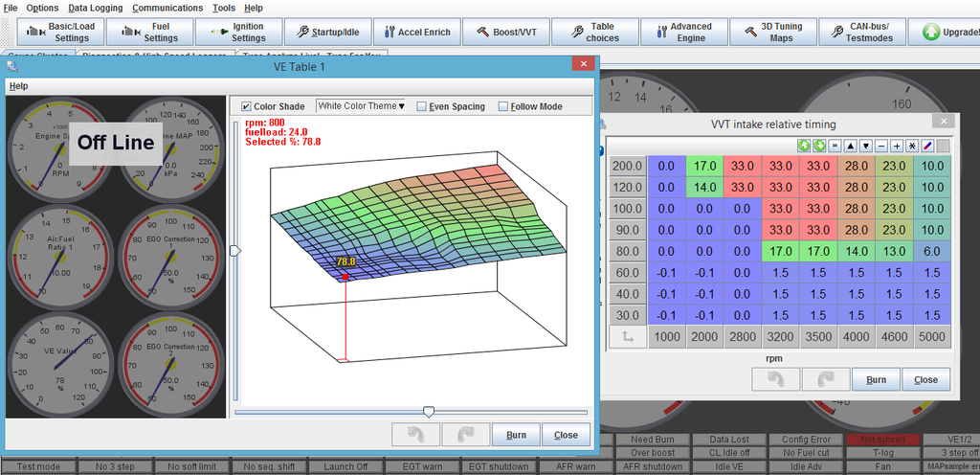Click the asterisk multiply icon in VVT toolbar
Image resolution: width=980 pixels, height=475 pixels.
tap(912, 146)
